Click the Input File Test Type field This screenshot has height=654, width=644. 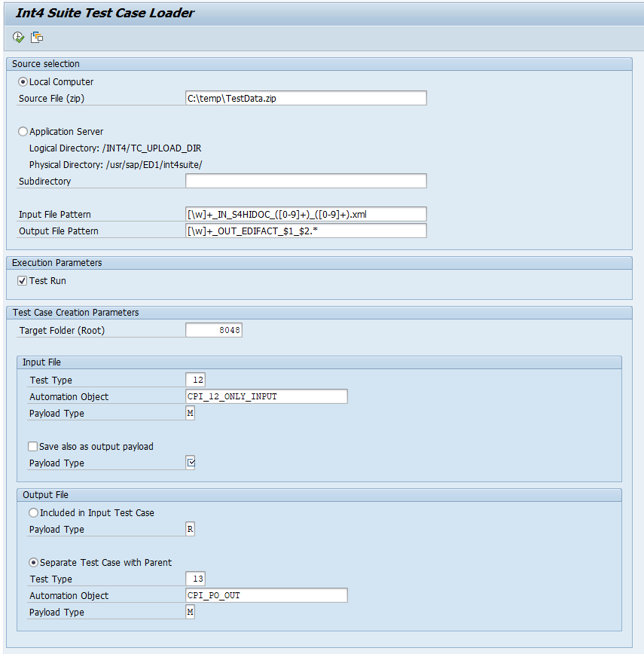click(195, 380)
